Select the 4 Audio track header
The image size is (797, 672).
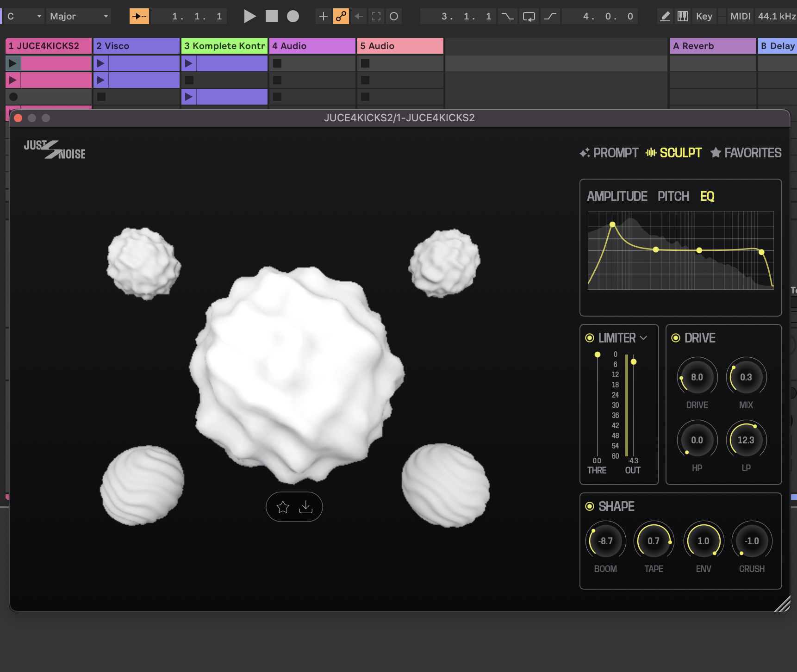click(x=312, y=46)
